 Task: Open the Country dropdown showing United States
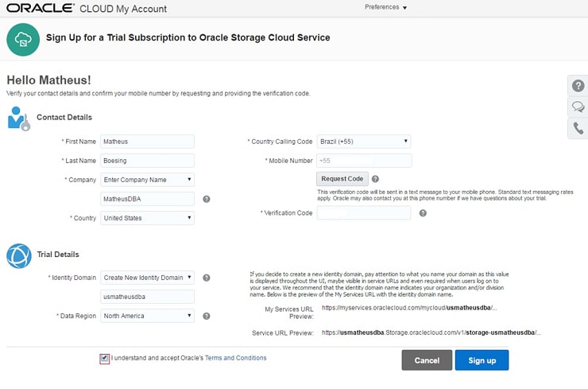click(147, 218)
